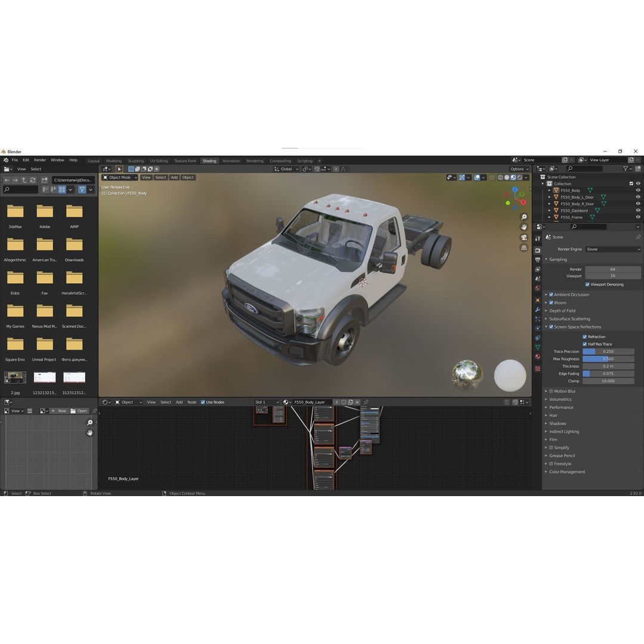Screen dimensions: 644x644
Task: Toggle the file browser filter funnel
Action: (x=82, y=190)
